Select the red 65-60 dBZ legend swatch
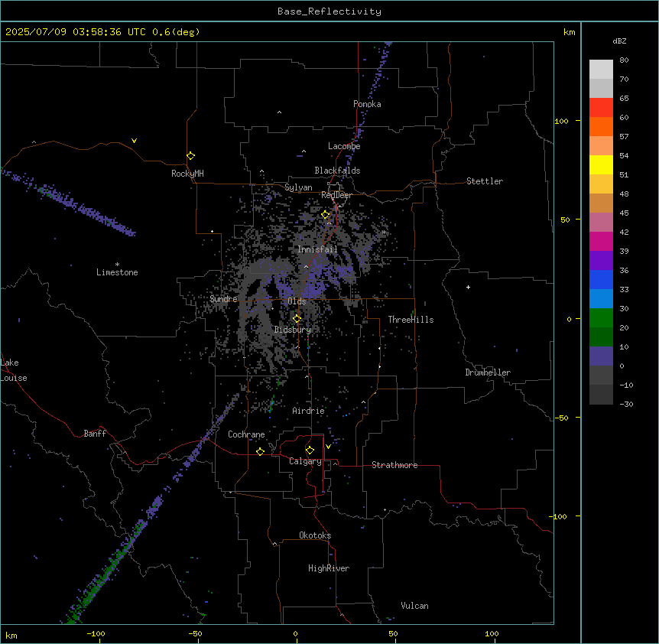This screenshot has width=659, height=644. coord(601,108)
